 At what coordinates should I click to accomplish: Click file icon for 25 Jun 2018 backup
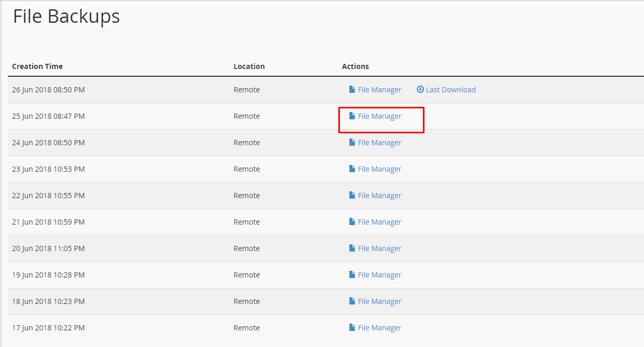352,116
